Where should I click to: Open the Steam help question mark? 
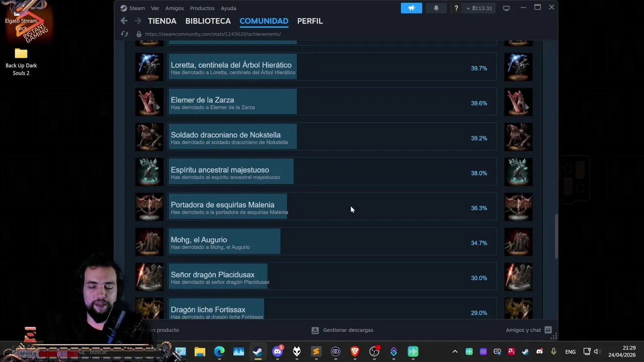pyautogui.click(x=456, y=8)
